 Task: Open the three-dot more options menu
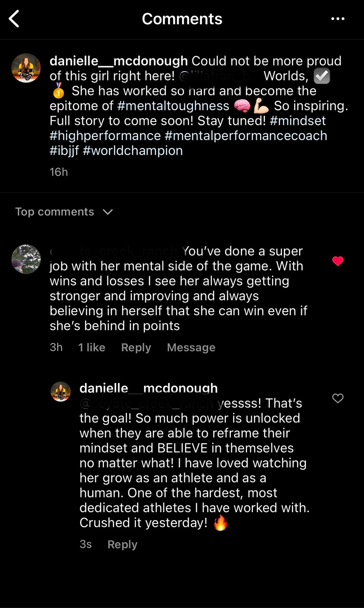pyautogui.click(x=338, y=19)
